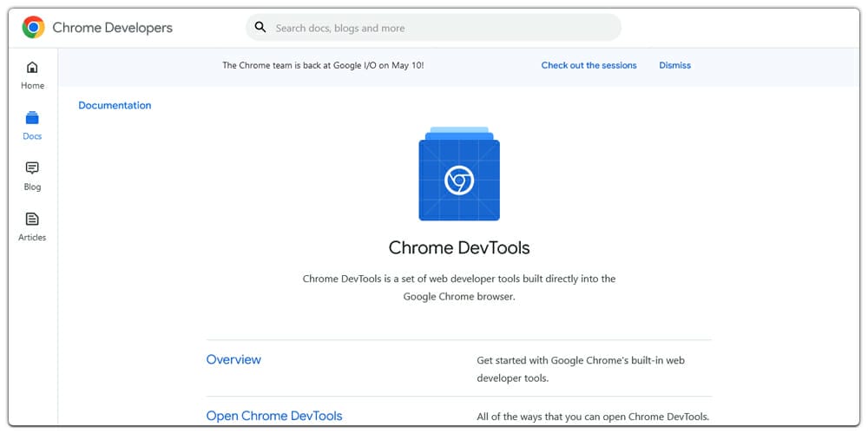Open the Overview documentation link
The width and height of the screenshot is (868, 434).
point(233,359)
